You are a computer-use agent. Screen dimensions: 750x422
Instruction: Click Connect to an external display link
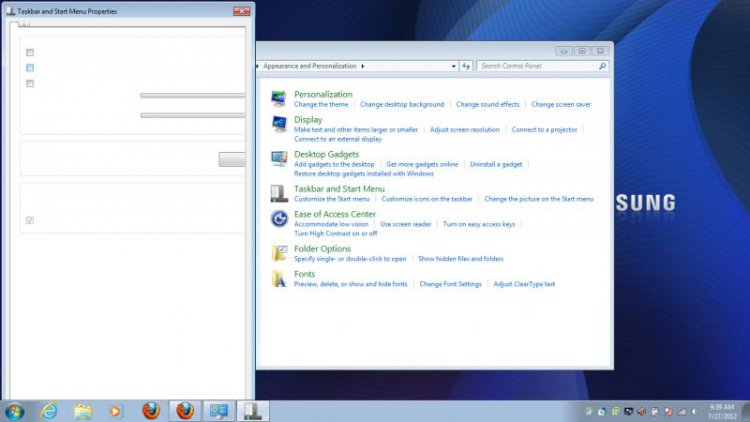point(338,139)
